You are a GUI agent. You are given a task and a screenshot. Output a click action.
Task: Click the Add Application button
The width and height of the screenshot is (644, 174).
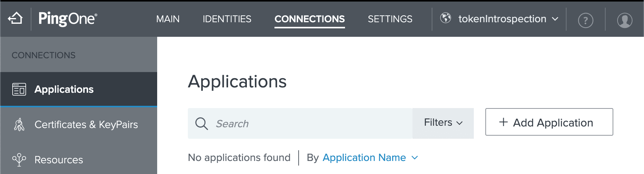coord(549,122)
